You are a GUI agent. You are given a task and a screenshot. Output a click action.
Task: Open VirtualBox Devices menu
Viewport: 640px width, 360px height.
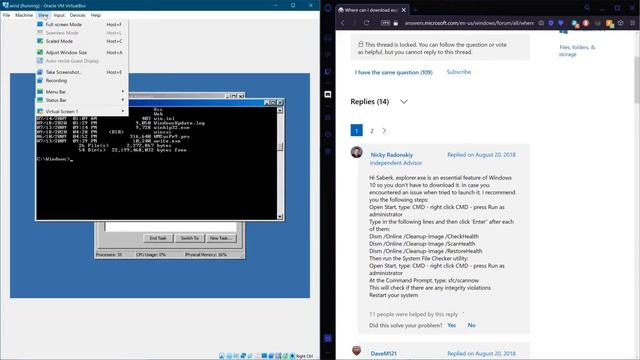click(x=78, y=15)
